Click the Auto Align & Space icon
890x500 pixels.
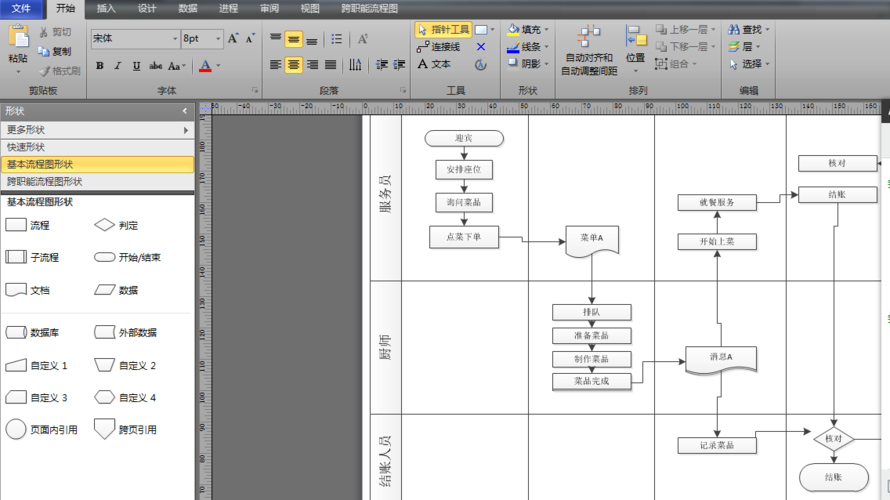(x=589, y=40)
